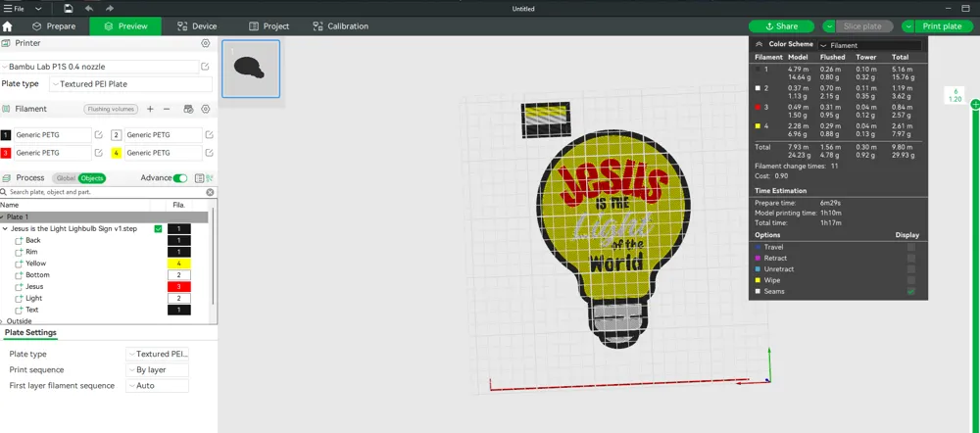Click filament 4 yellow color swatch
This screenshot has height=433, width=980.
click(x=117, y=153)
